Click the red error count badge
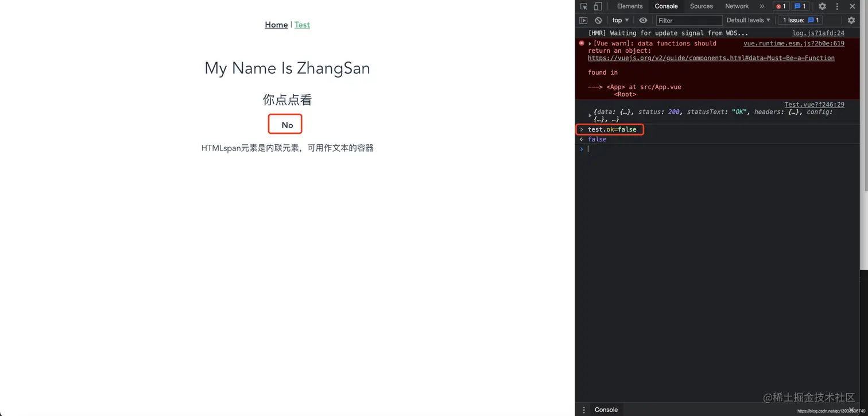This screenshot has width=868, height=416. tap(781, 6)
